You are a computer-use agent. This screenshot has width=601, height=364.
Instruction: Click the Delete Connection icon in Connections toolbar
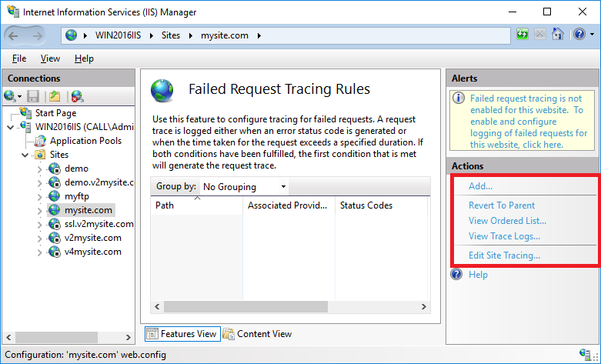click(77, 96)
